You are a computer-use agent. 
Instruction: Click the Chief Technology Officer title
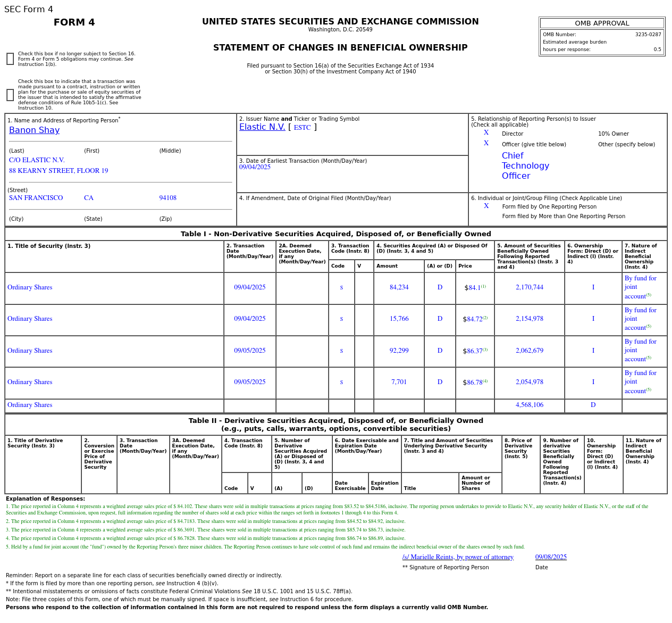coord(525,166)
